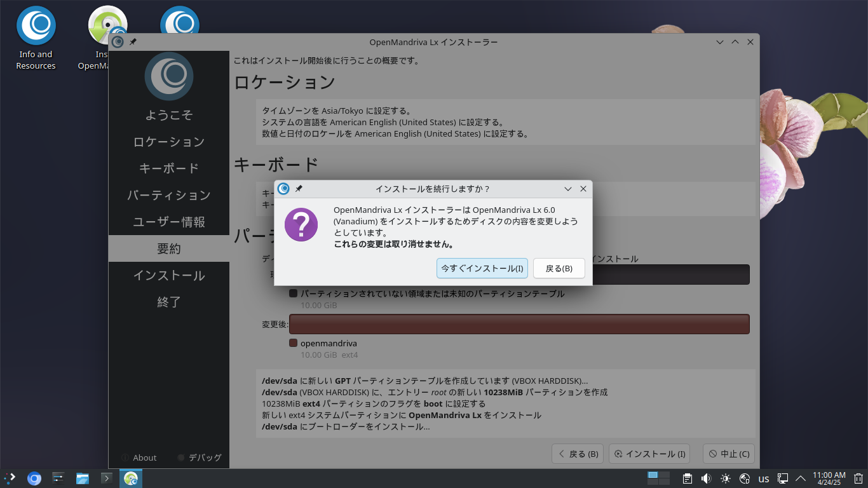
Task: Launch the web browser from taskbar
Action: (34, 478)
